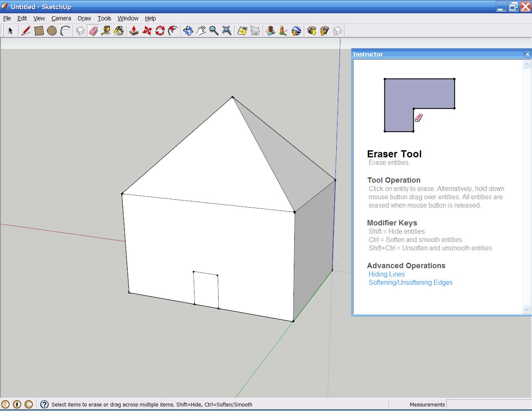Open the Softening/Unsoftening Edges link
Image resolution: width=532 pixels, height=411 pixels.
[x=410, y=282]
